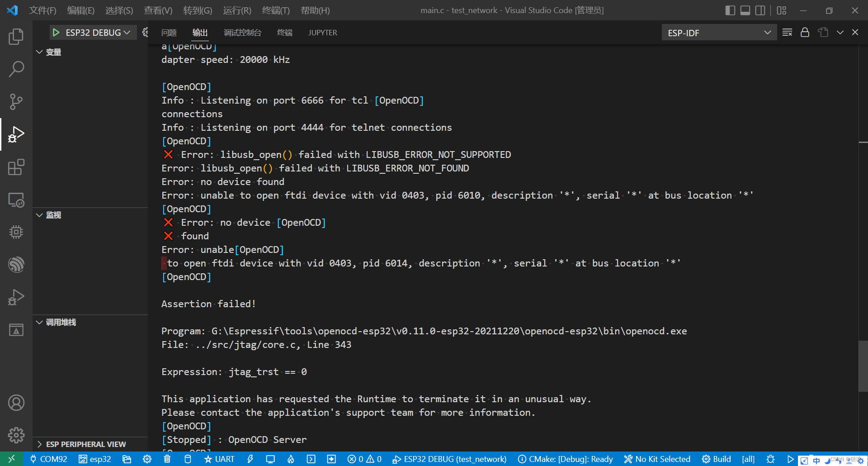Viewport: 868px width, 466px height.
Task: Select UART flash method
Action: (x=219, y=459)
